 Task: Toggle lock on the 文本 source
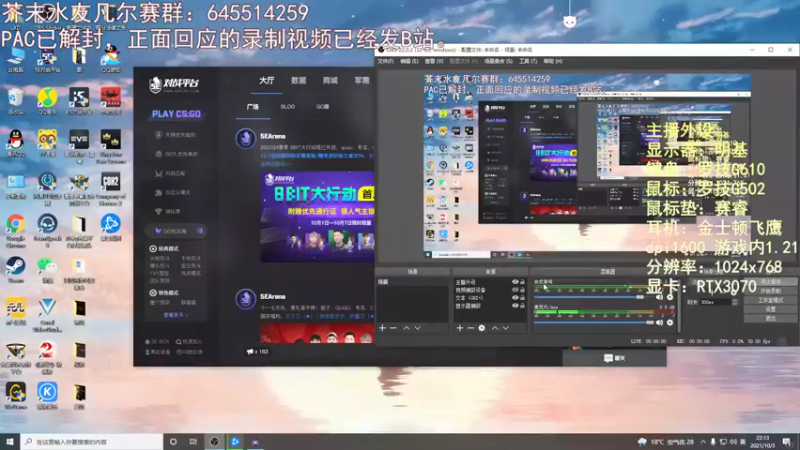point(522,297)
